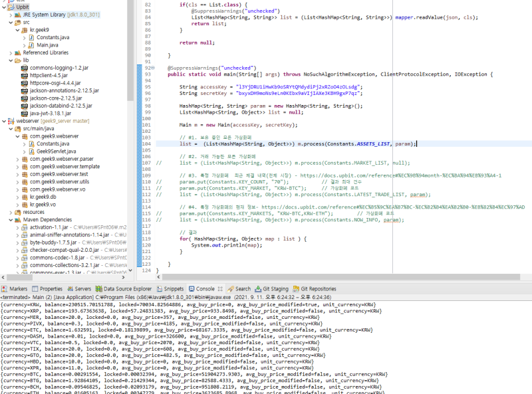Image resolution: width=532 pixels, height=394 pixels.
Task: Select jackson-core-2.12.5.jar
Action: click(x=56, y=98)
